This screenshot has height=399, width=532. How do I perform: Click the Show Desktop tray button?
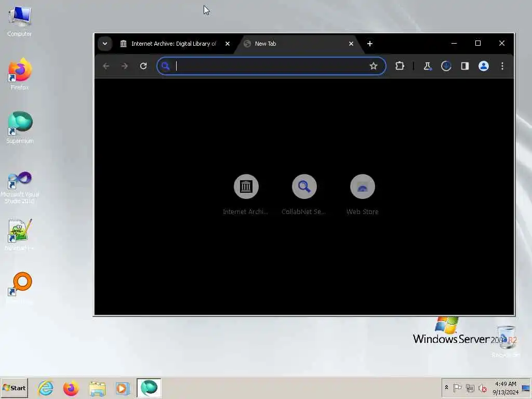[x=526, y=388]
